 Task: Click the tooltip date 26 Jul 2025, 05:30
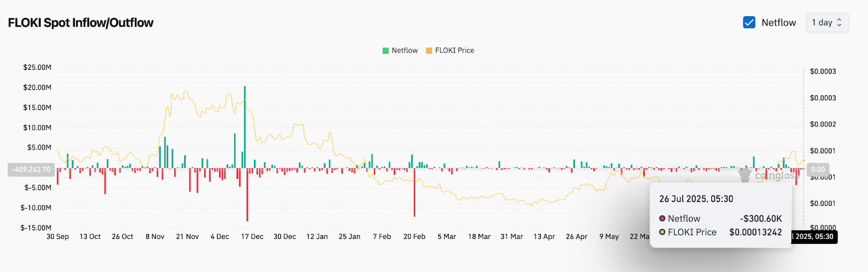[x=696, y=199]
